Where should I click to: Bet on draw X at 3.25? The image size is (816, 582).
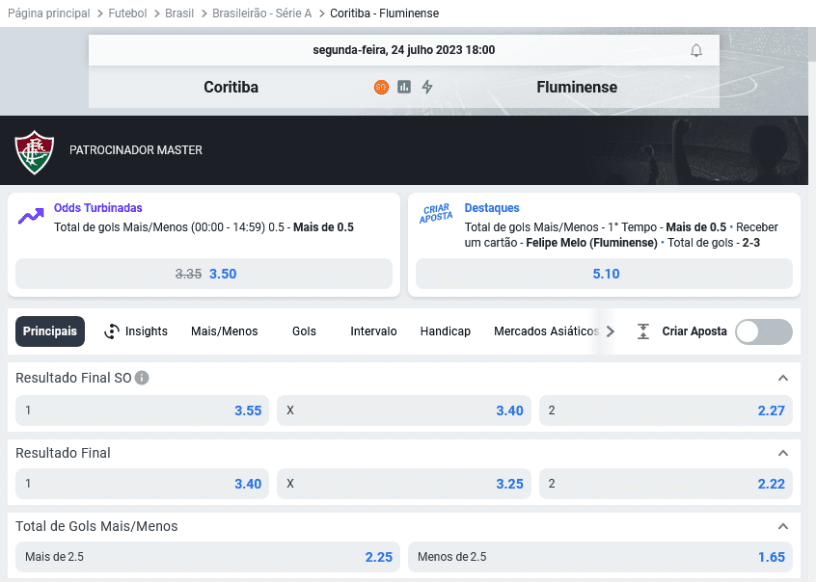point(404,484)
